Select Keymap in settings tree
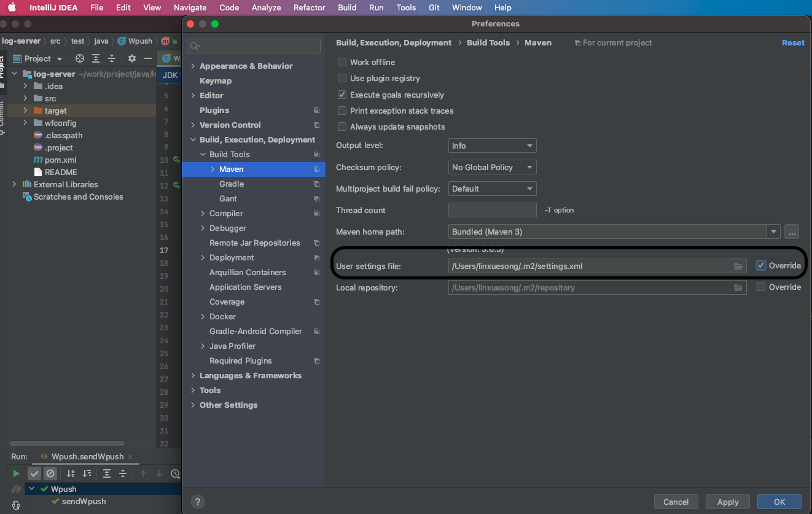This screenshot has width=812, height=514. (x=216, y=80)
